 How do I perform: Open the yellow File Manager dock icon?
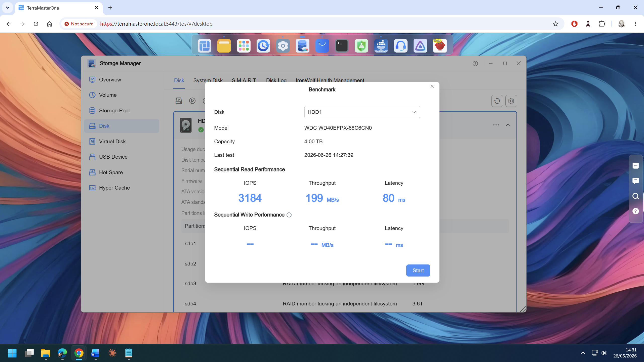click(224, 46)
